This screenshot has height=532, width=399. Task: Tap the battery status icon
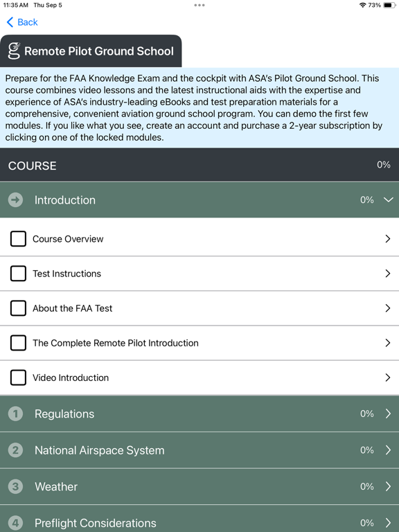[x=389, y=5]
